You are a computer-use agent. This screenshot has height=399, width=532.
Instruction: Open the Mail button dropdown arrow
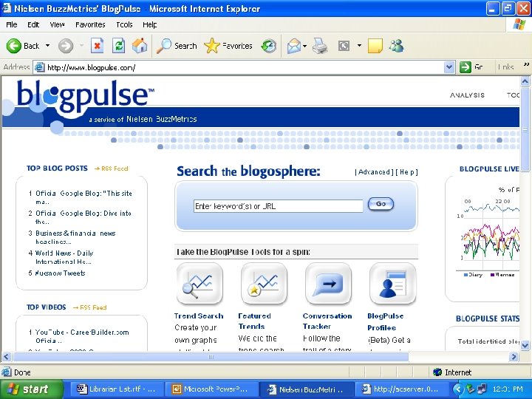tap(304, 46)
